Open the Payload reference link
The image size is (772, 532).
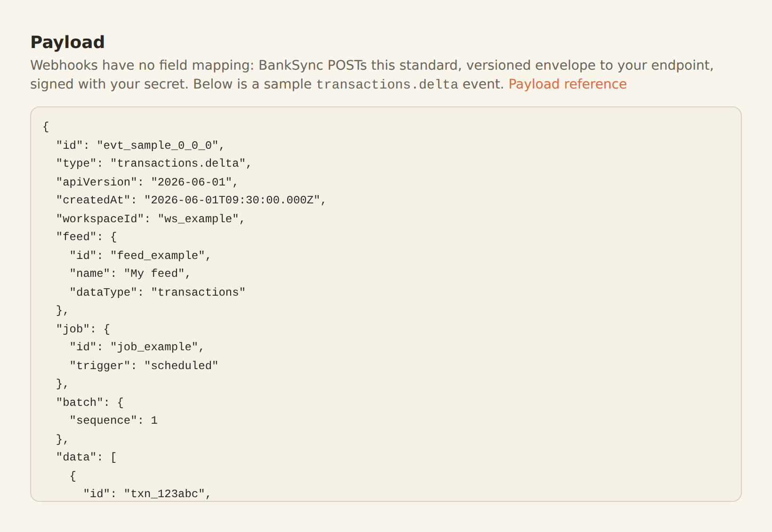[x=567, y=84]
